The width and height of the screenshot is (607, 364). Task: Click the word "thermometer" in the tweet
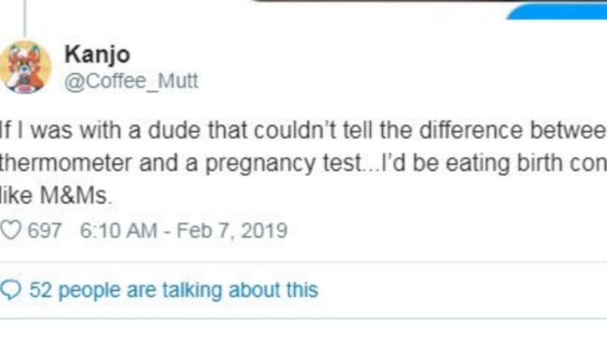tap(65, 163)
